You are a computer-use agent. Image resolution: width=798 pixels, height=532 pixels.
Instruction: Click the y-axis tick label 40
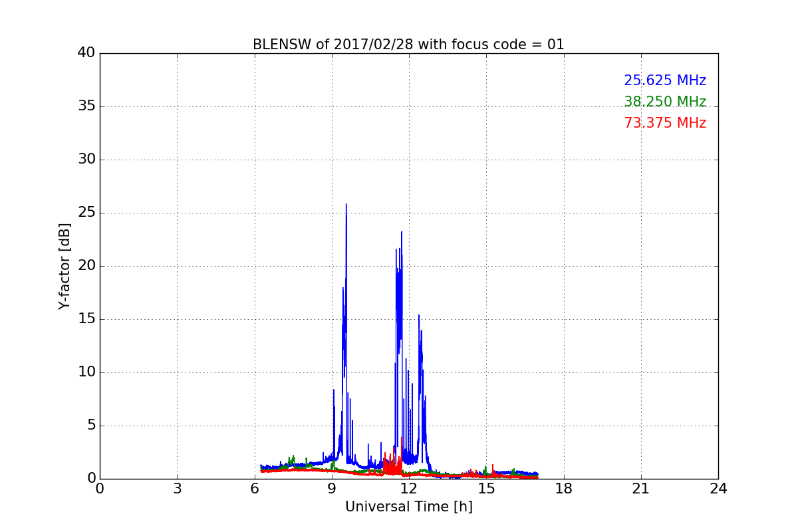click(86, 53)
